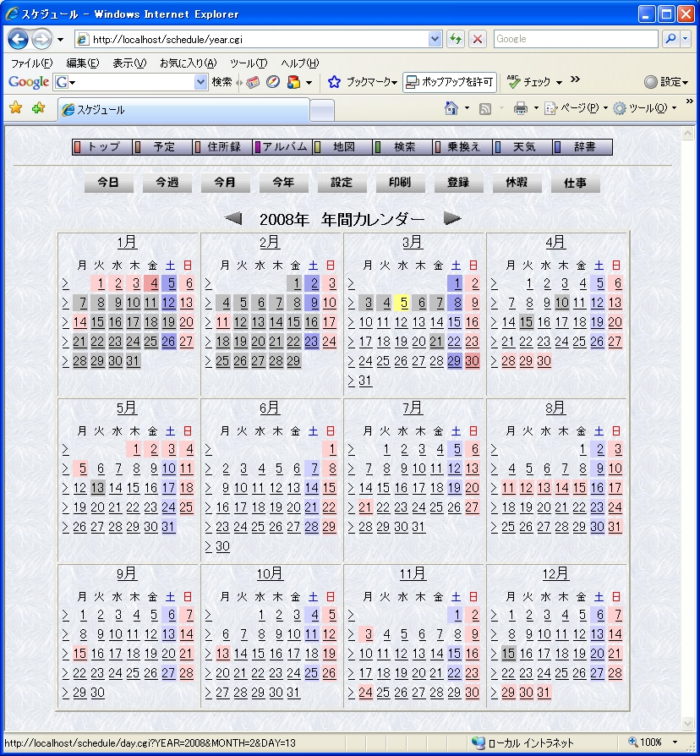Click the RSS feeds icon
This screenshot has height=756, width=700.
[485, 108]
